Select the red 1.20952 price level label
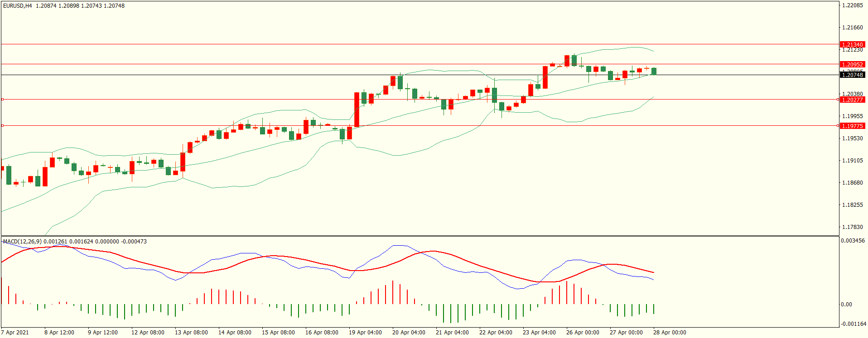The width and height of the screenshot is (868, 338). pos(852,64)
